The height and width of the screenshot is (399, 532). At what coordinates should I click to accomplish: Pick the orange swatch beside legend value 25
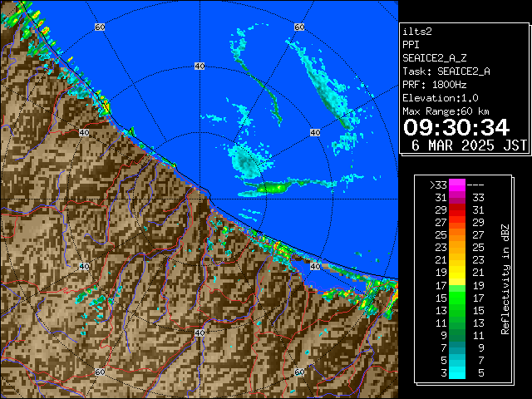point(457,235)
